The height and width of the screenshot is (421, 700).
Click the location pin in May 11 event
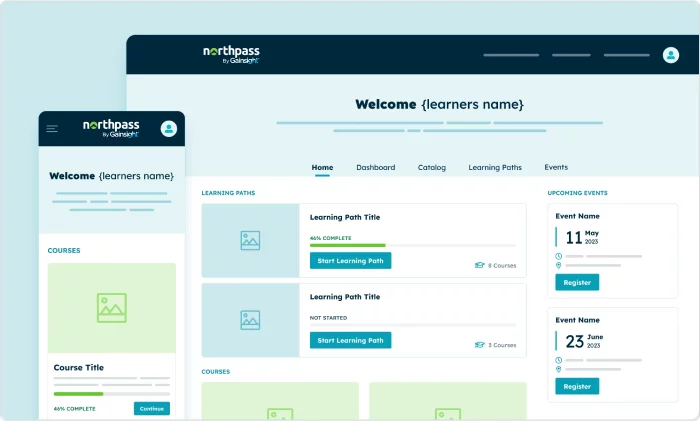pyautogui.click(x=558, y=266)
